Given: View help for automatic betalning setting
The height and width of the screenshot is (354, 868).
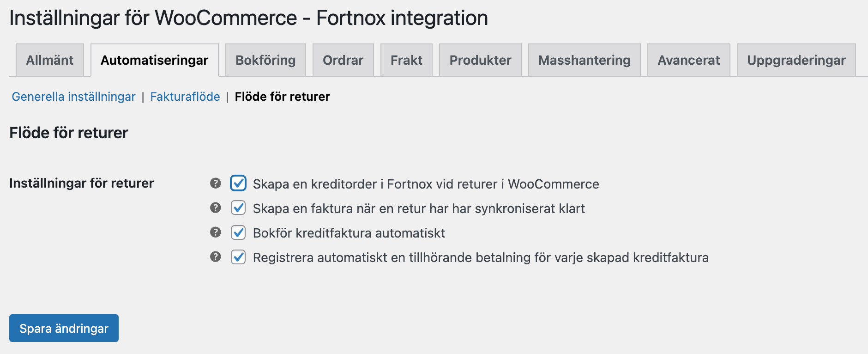Looking at the screenshot, I should tap(215, 258).
